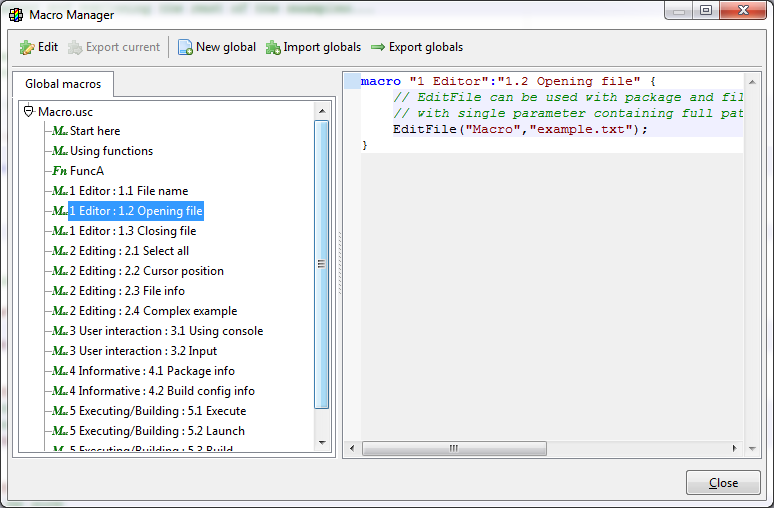Click the Export globals arrow icon
Image resolution: width=774 pixels, height=508 pixels.
[x=378, y=47]
